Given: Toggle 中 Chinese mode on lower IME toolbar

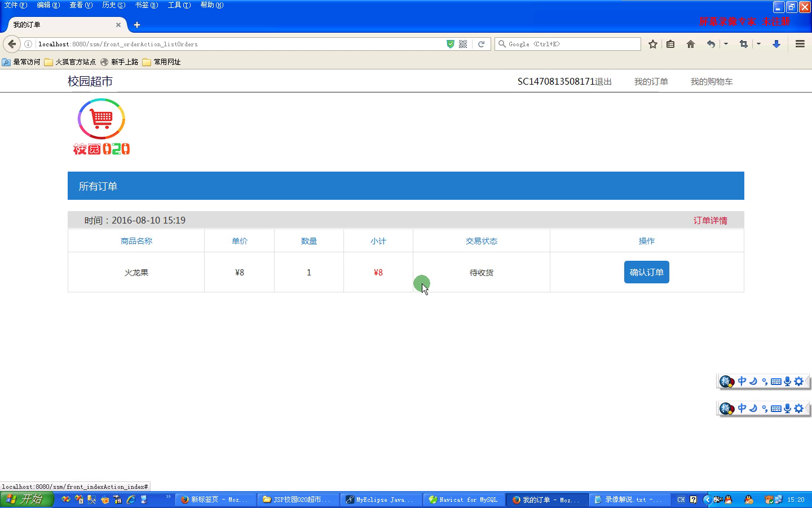Looking at the screenshot, I should 742,408.
